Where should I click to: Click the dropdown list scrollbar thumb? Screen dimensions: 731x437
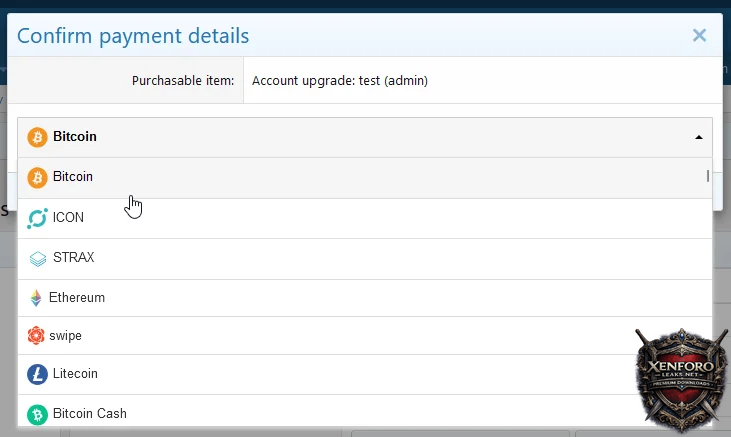[x=708, y=177]
